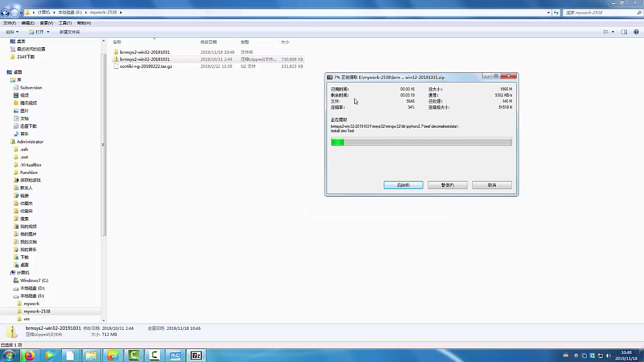Click the mywork-2538 breadcrumb in address bar
The image size is (644, 362).
click(x=104, y=13)
